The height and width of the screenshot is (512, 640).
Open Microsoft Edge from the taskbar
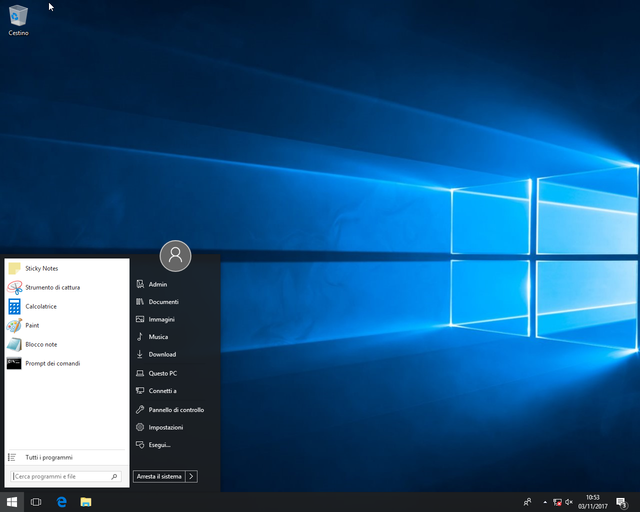(x=61, y=502)
